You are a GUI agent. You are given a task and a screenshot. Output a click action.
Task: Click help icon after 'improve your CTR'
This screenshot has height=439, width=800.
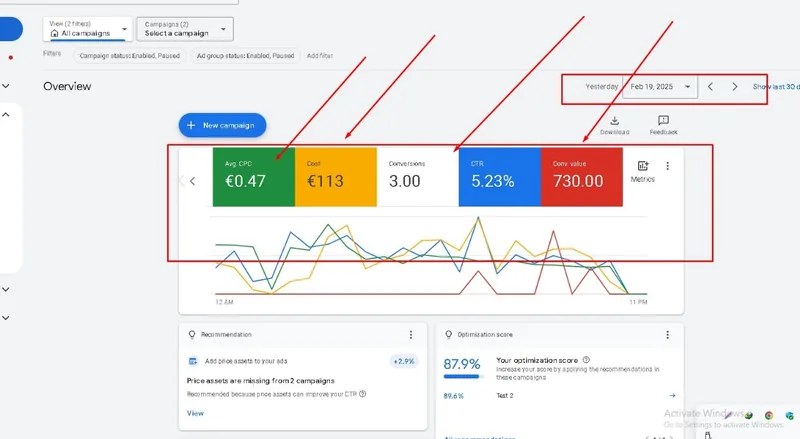pyautogui.click(x=363, y=394)
